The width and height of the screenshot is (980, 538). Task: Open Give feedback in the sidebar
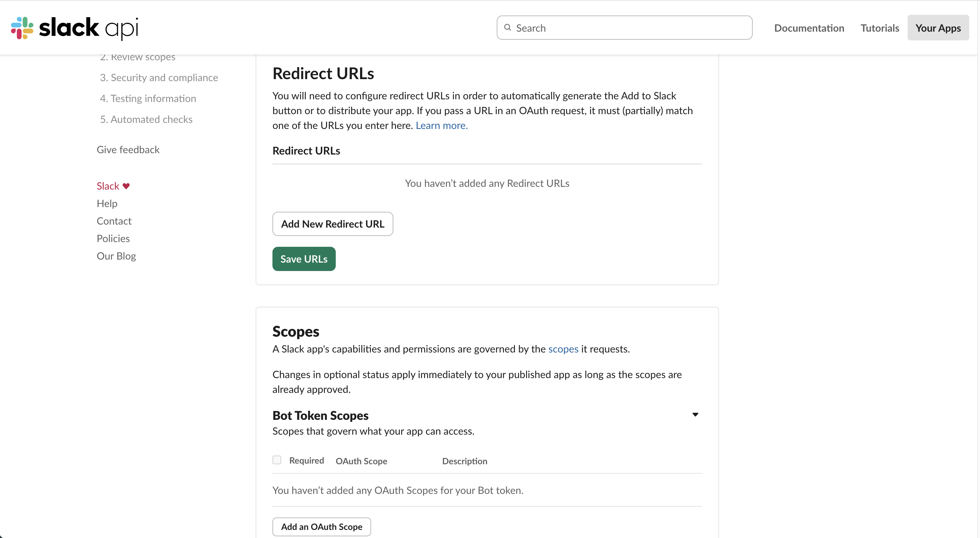tap(128, 149)
